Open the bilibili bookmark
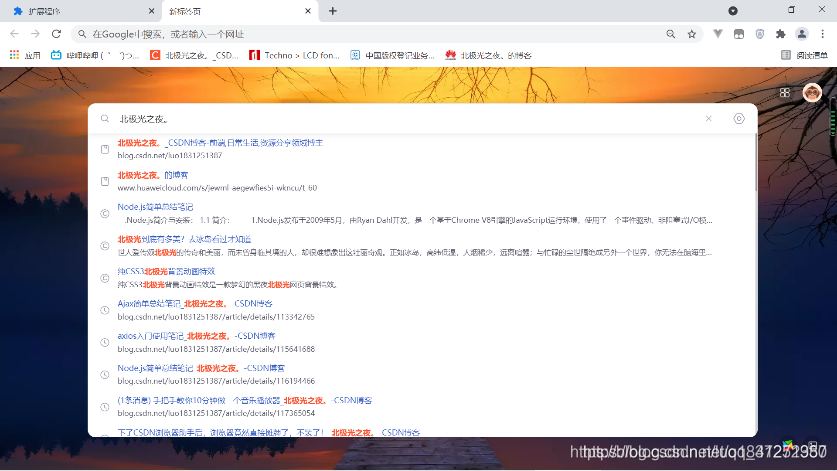 click(x=95, y=55)
